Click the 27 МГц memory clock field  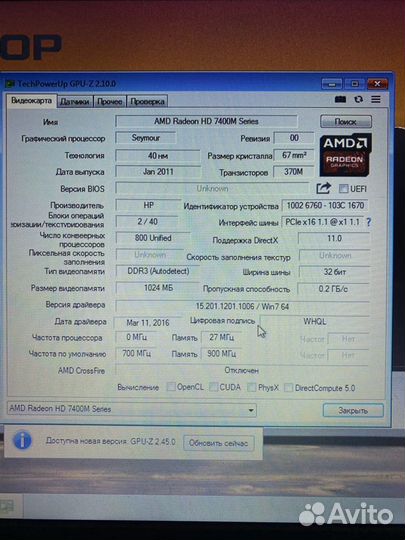221,338
